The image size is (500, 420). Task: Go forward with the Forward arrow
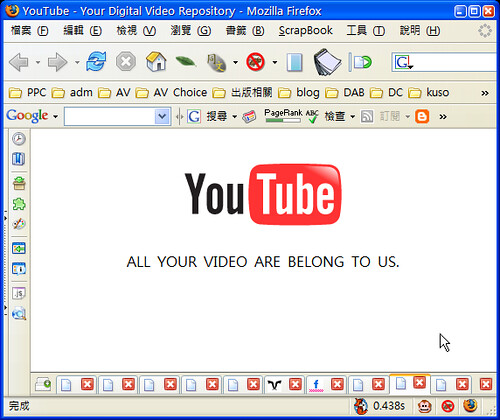pos(57,62)
